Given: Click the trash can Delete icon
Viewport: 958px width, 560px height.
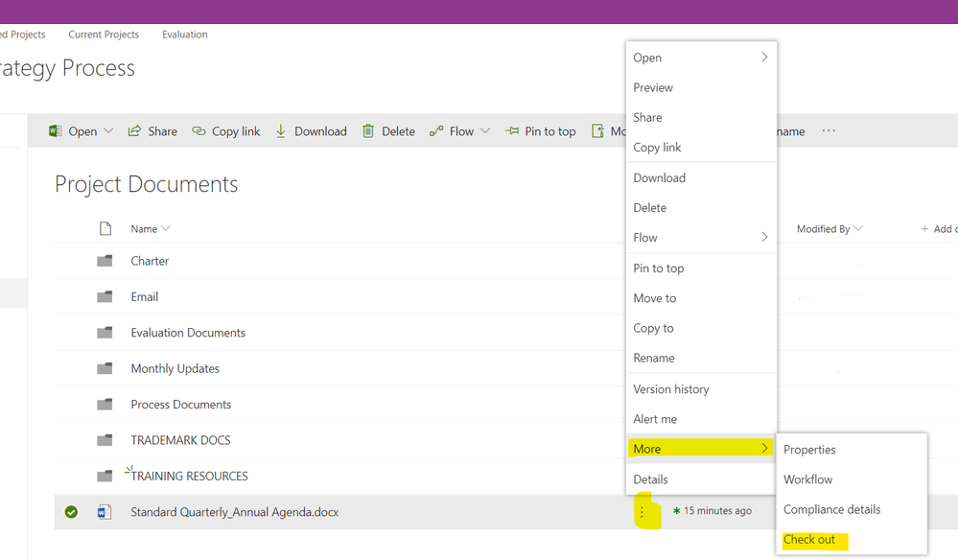Looking at the screenshot, I should [x=368, y=130].
